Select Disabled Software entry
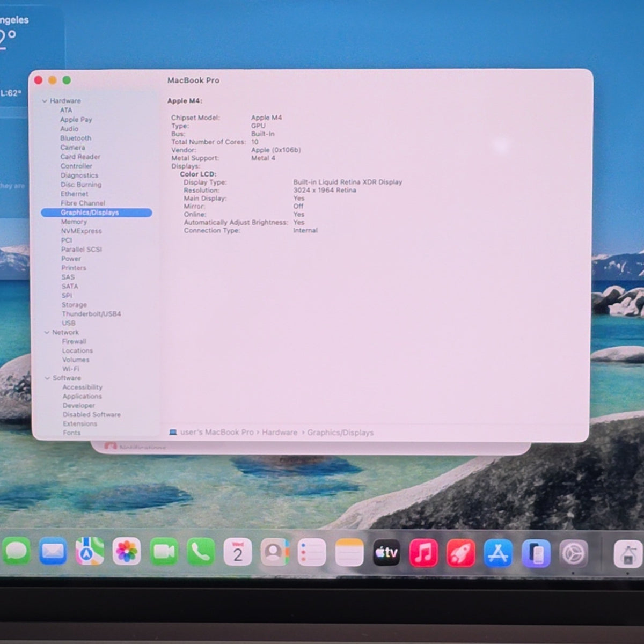This screenshot has height=644, width=644. (92, 415)
